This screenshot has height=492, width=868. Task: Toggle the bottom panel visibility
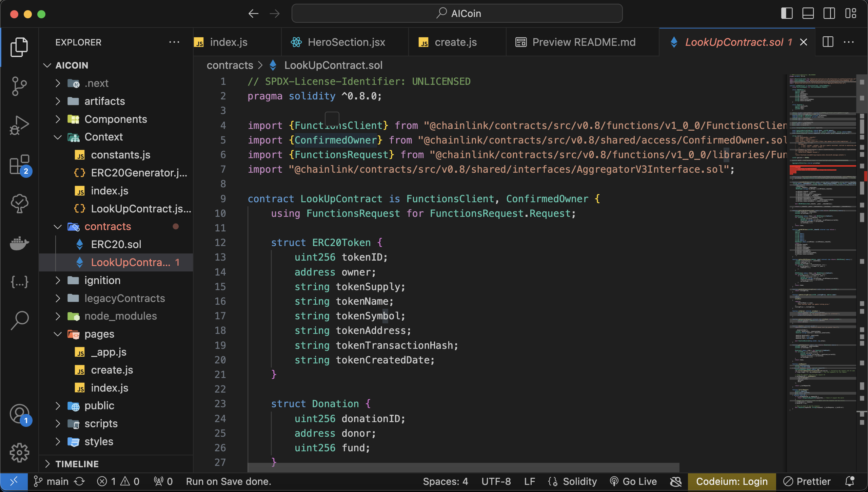tap(808, 14)
